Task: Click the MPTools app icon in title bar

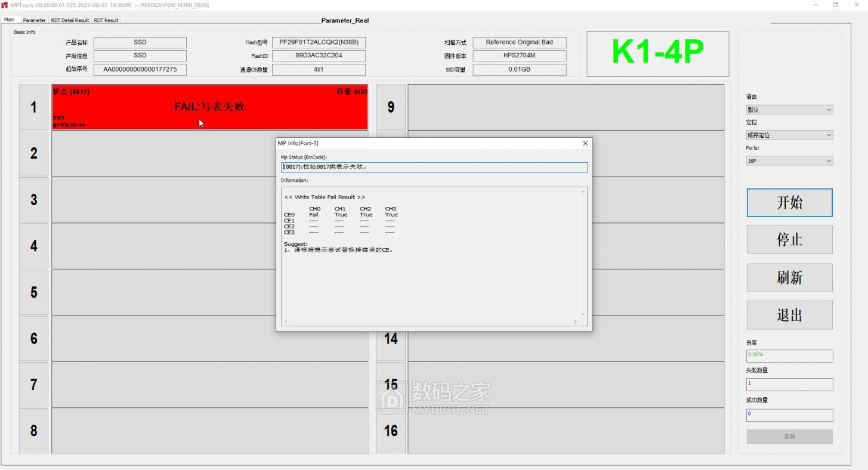Action: pyautogui.click(x=5, y=5)
